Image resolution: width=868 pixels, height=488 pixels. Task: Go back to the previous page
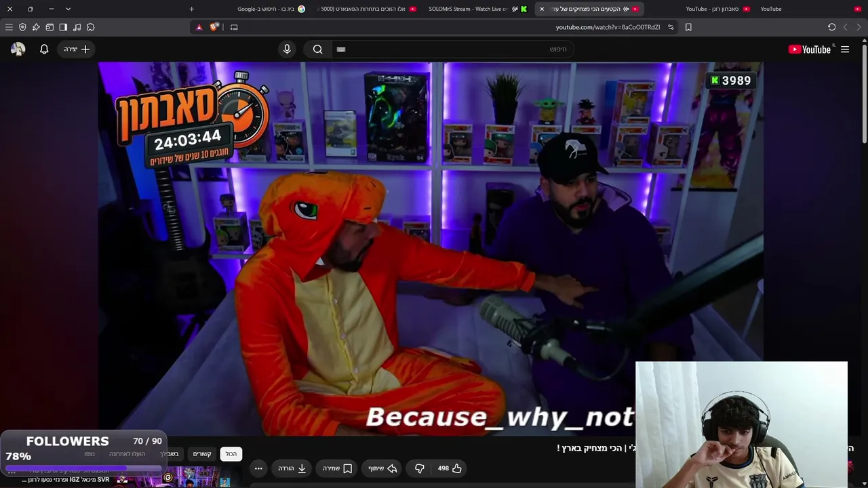[x=859, y=27]
